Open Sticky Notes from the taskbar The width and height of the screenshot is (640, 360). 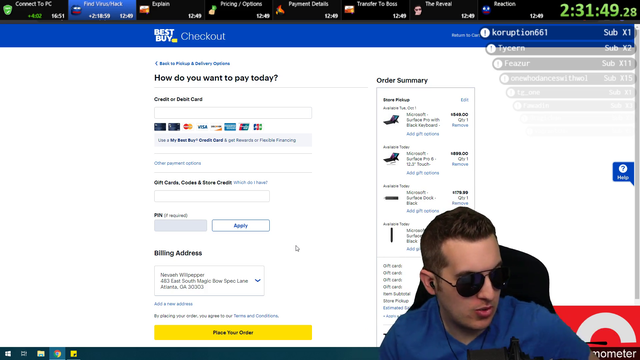tap(73, 353)
